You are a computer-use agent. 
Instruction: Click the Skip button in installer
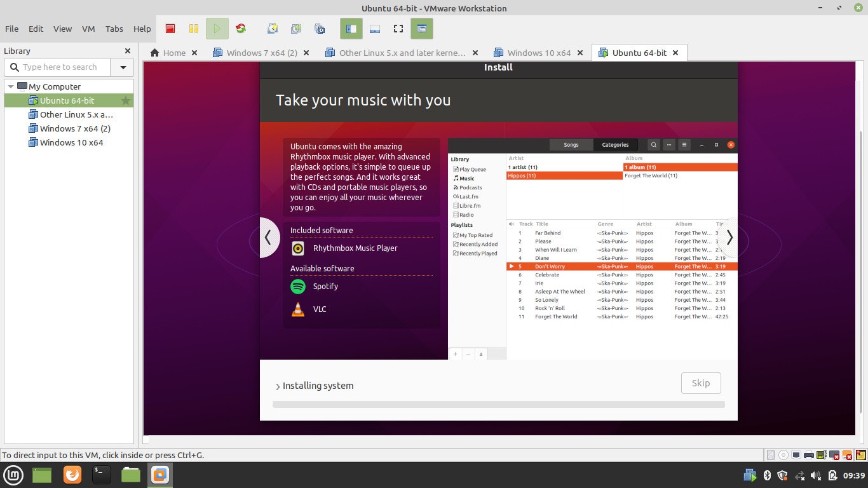pos(701,383)
